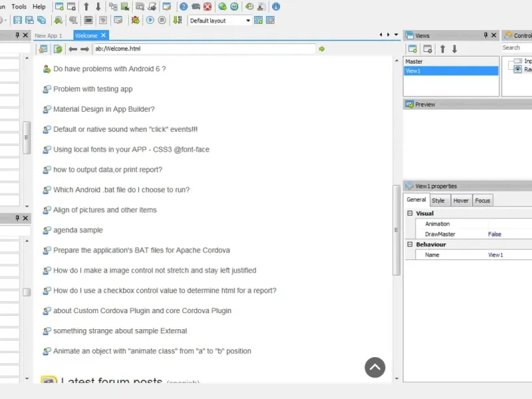Click the green go arrow beside the address field

(322, 49)
